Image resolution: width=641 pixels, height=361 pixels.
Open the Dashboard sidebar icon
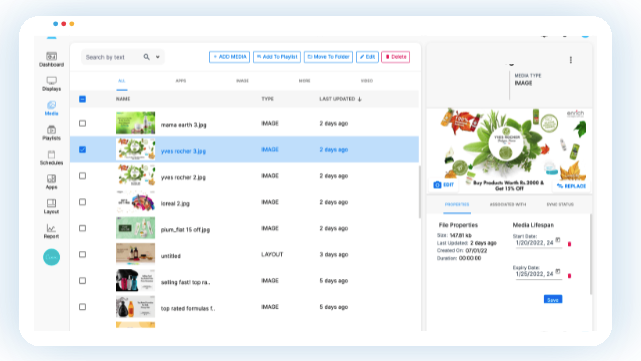coord(52,56)
